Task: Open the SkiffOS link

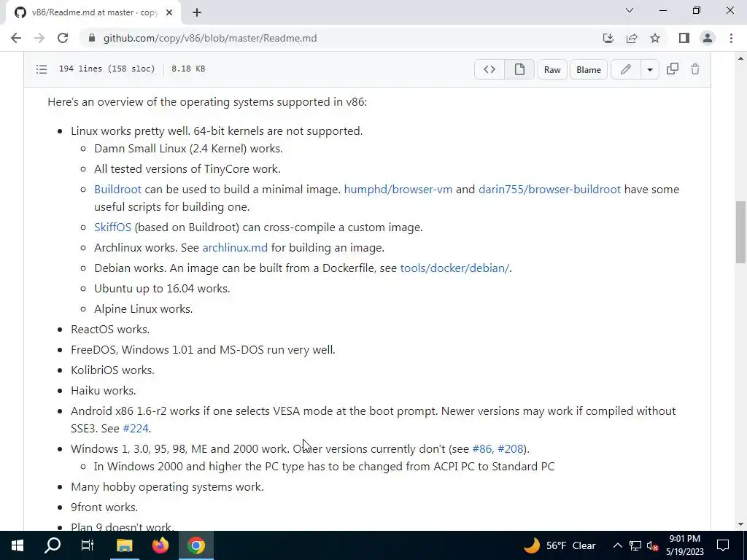Action: coord(112,227)
